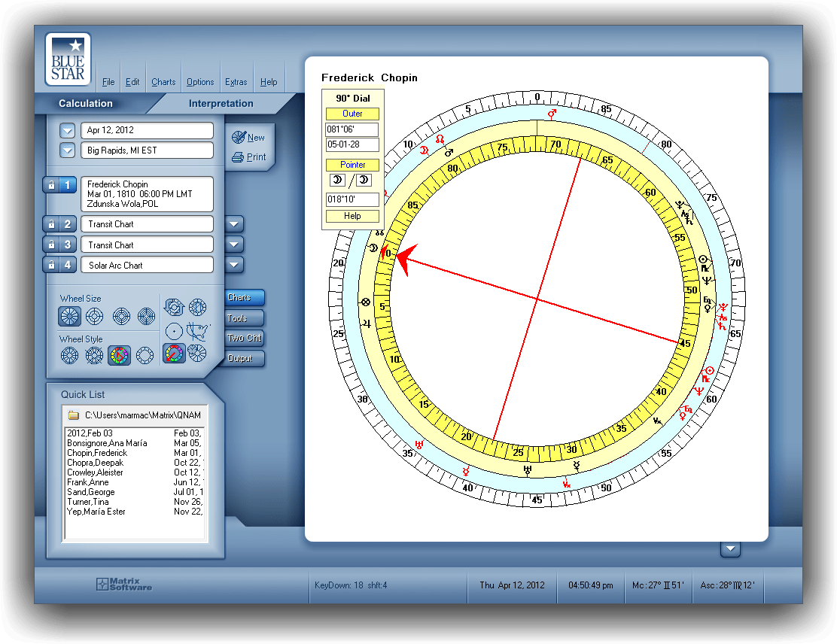Click the Outer button in dial panel
This screenshot has width=837, height=644.
tap(352, 114)
